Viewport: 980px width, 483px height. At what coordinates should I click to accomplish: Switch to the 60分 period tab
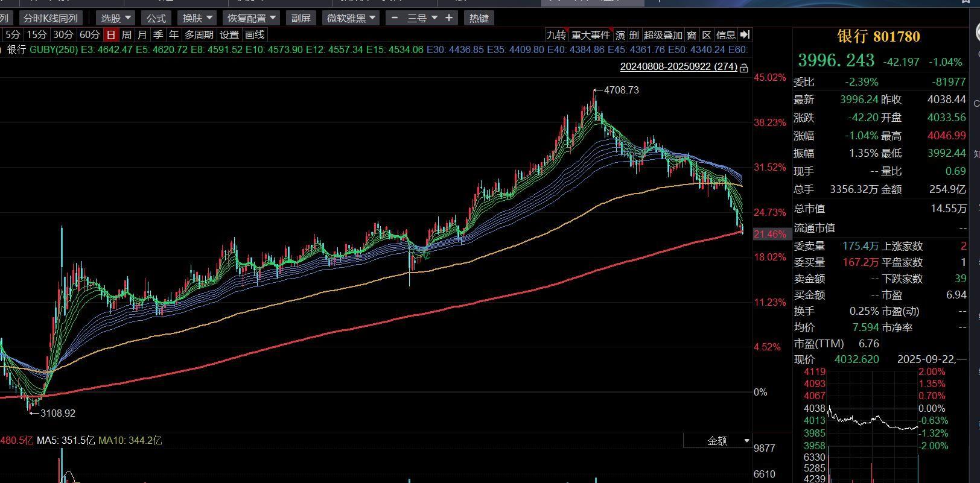tap(90, 35)
